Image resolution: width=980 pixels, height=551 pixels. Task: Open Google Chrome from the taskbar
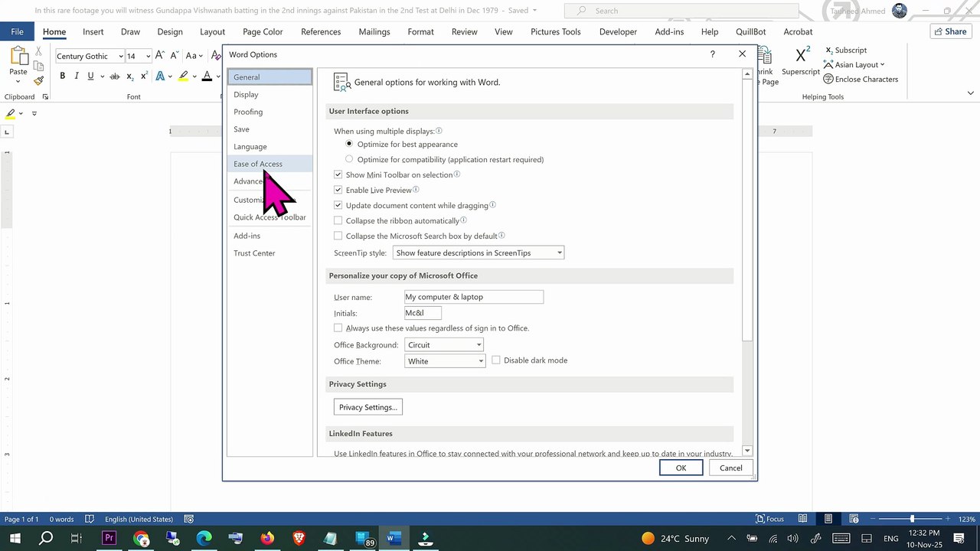141,538
